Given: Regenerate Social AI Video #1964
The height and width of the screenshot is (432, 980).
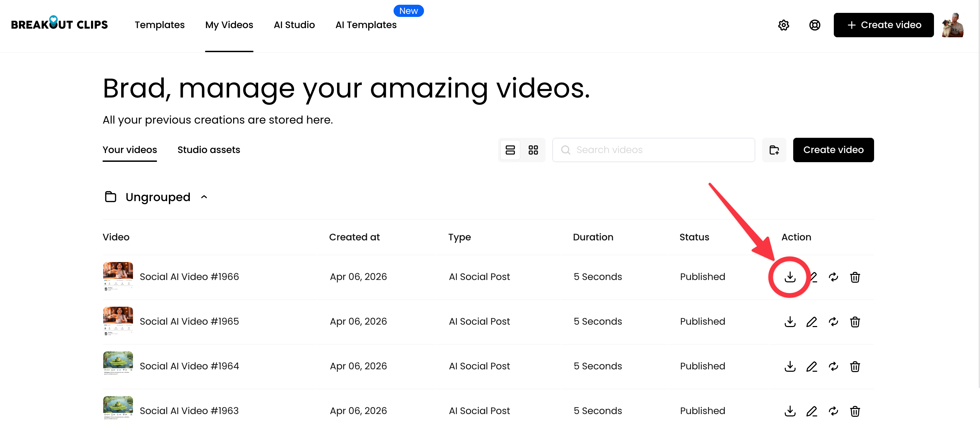Looking at the screenshot, I should pos(833,366).
